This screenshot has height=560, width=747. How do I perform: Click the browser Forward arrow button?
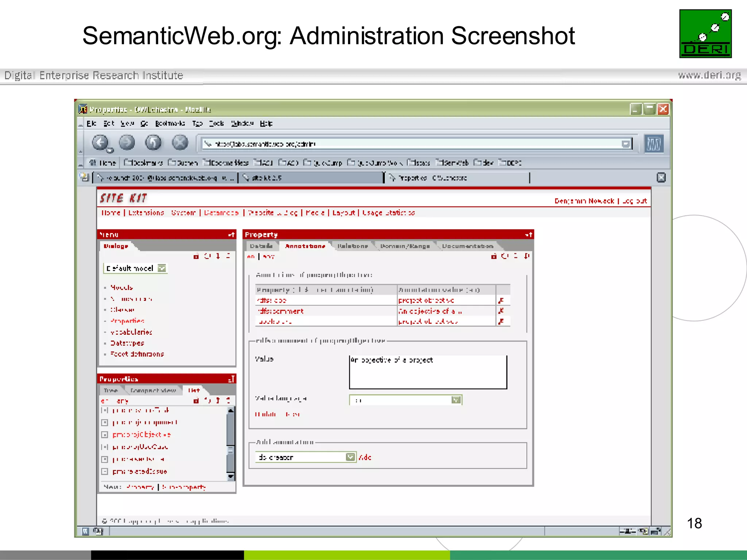(127, 143)
